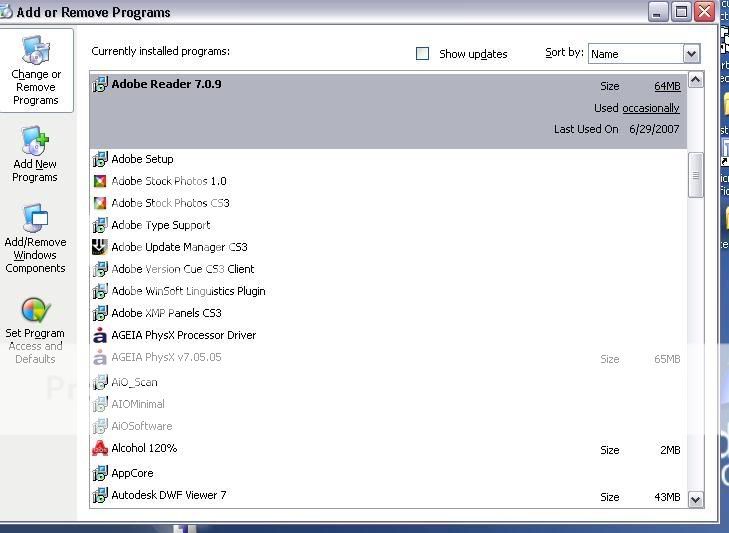The height and width of the screenshot is (533, 729).
Task: Open the Add New Programs icon
Action: [35, 140]
